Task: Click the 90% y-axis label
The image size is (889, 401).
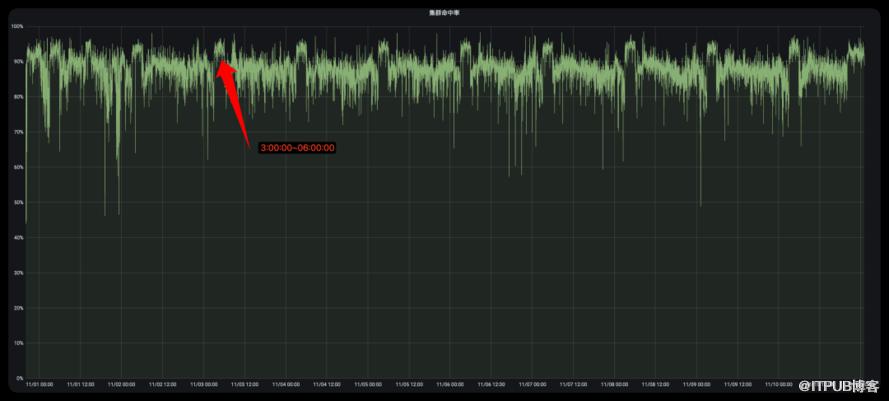Action: [x=18, y=62]
